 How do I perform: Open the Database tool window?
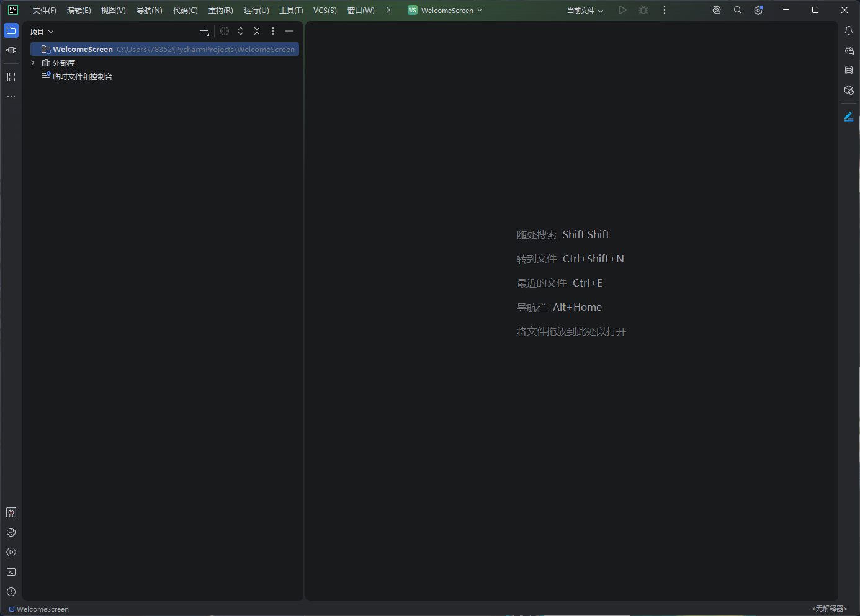click(849, 70)
